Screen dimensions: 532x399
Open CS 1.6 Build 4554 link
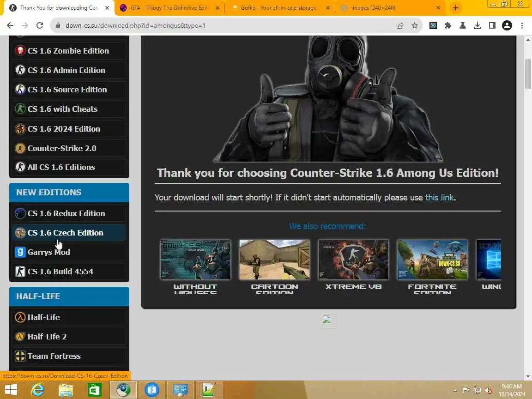[69, 272]
